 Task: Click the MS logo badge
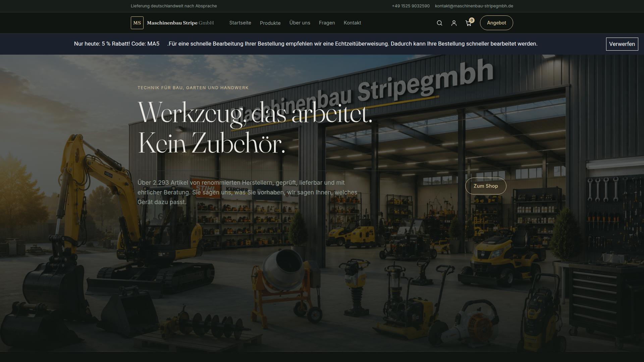137,23
